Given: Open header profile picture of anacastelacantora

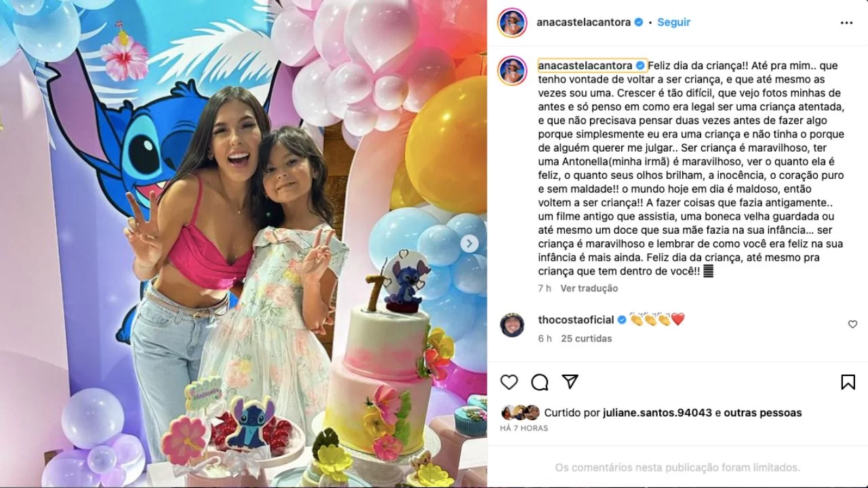Looking at the screenshot, I should (x=512, y=22).
